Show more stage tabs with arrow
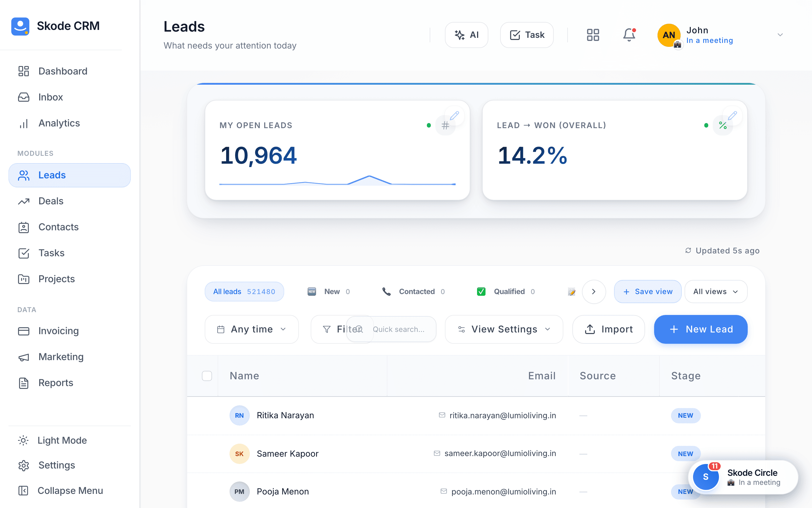The image size is (812, 508). (593, 292)
